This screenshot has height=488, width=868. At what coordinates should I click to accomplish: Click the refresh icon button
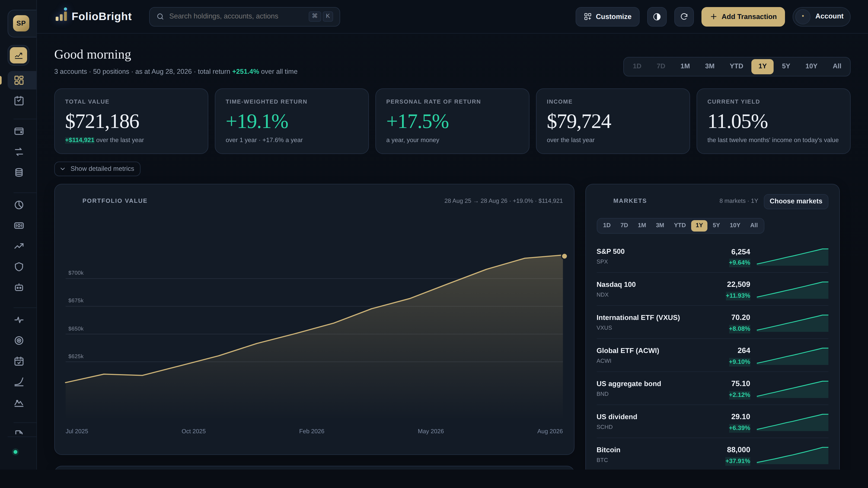(x=684, y=17)
